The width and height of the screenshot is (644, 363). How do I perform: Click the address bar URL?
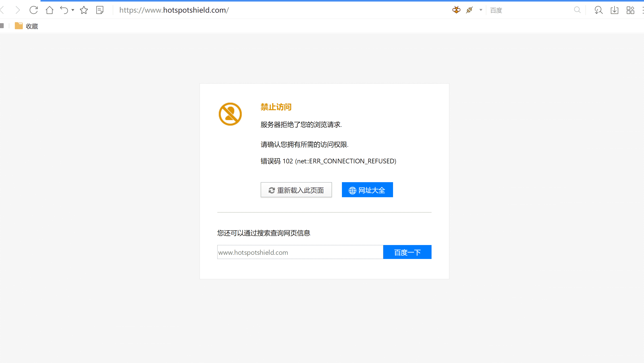174,10
